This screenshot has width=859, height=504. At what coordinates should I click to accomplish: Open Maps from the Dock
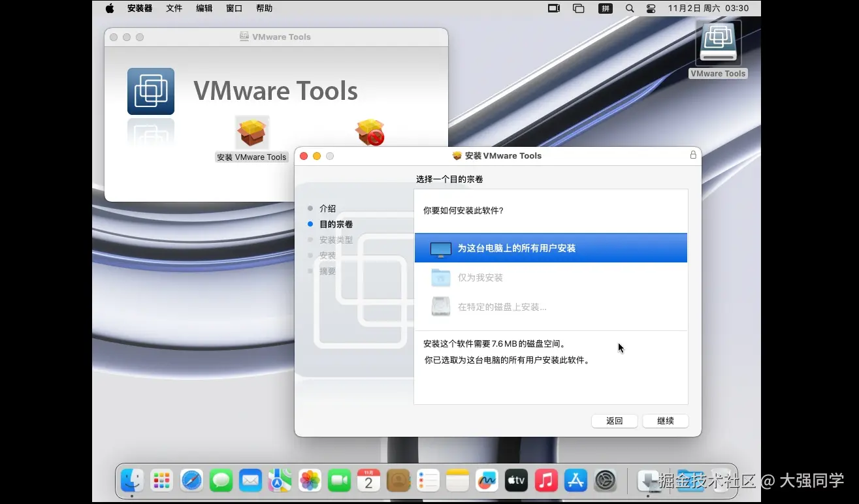(280, 481)
